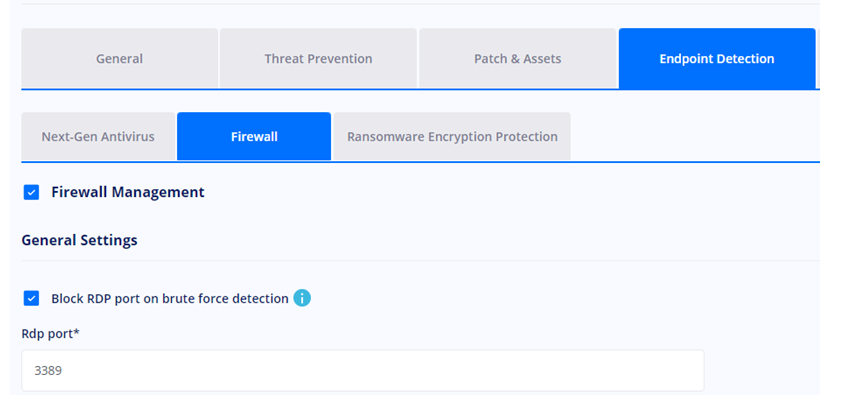Click the Firewall Management label text
Screen dimensions: 854x412
tap(128, 192)
